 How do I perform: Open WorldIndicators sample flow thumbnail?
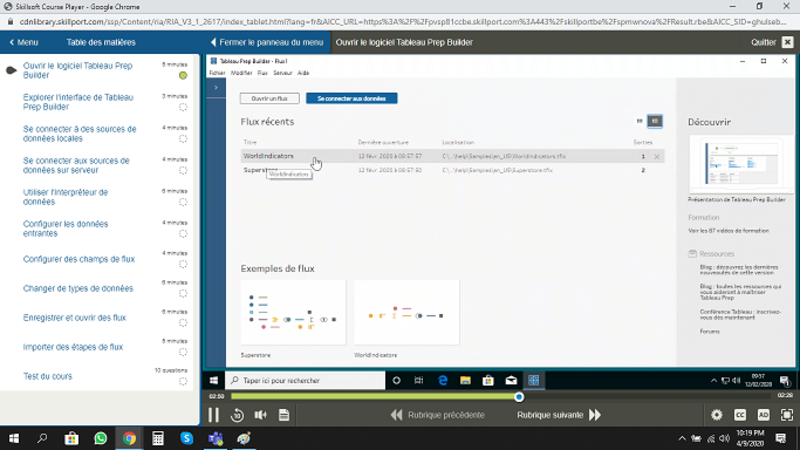pos(407,312)
